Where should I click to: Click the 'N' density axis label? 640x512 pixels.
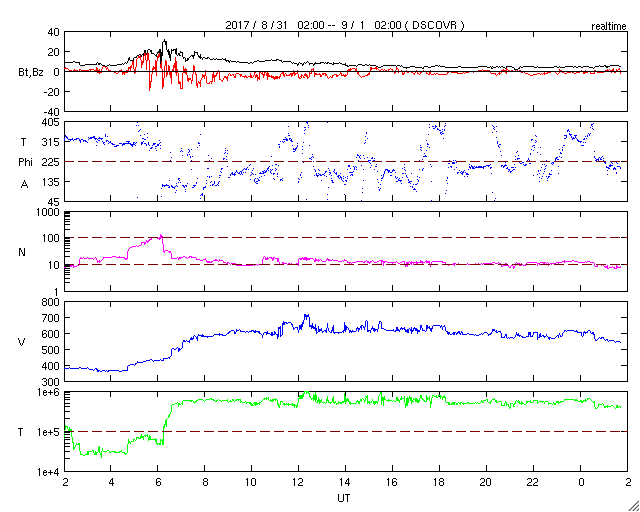tap(22, 252)
